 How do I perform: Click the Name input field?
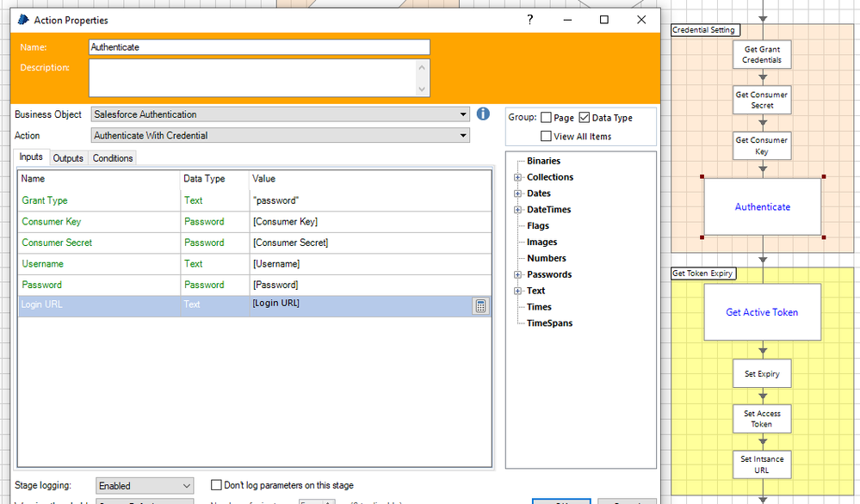[x=259, y=47]
